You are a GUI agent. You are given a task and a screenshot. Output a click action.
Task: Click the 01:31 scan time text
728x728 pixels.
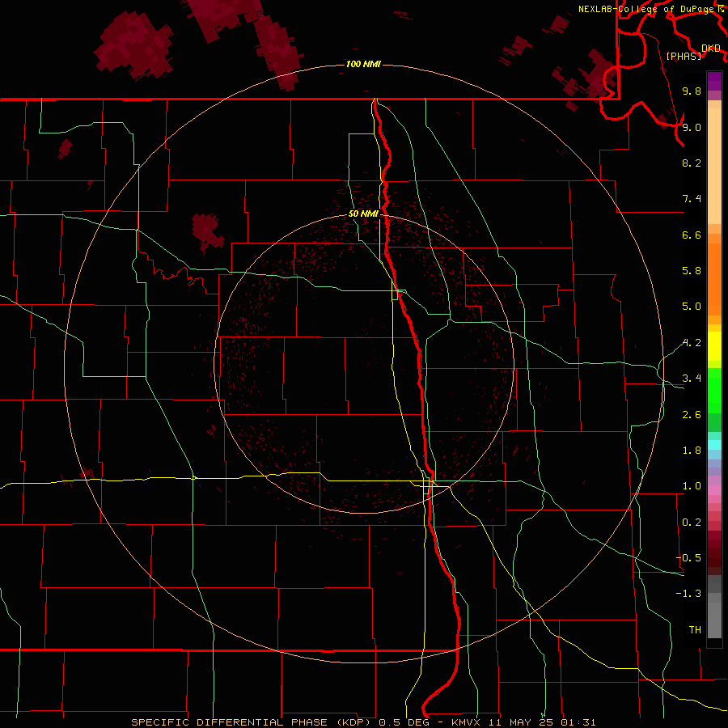[x=578, y=722]
